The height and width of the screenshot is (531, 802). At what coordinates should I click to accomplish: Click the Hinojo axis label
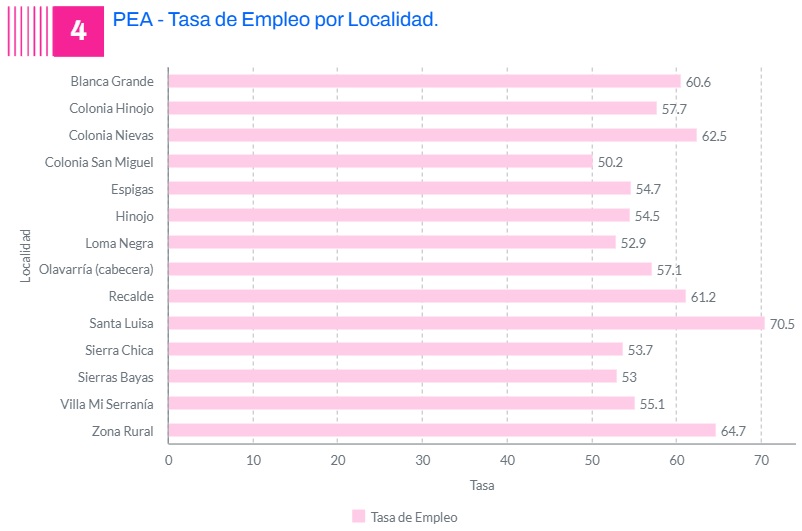point(134,215)
